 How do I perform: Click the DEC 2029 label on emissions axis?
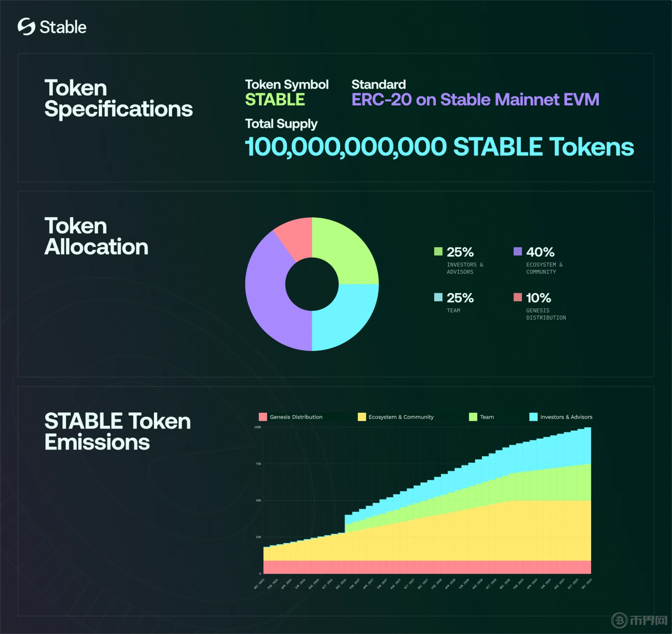586,584
